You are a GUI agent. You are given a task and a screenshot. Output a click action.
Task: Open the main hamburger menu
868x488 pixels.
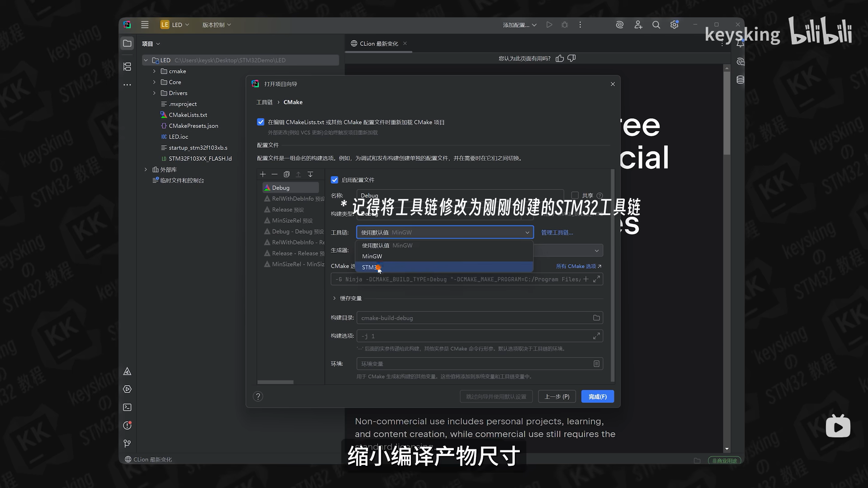pos(145,25)
